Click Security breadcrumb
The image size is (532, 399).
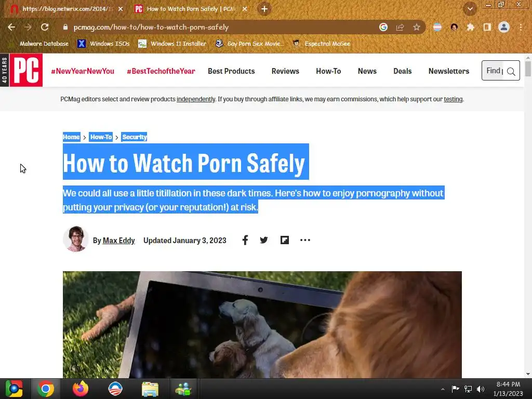pyautogui.click(x=135, y=137)
